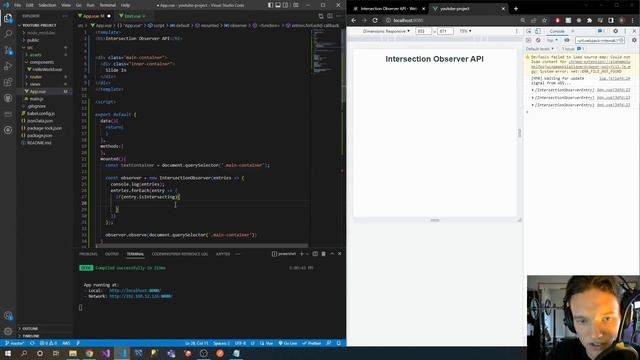The width and height of the screenshot is (640, 360).
Task: Click the Windows Start button
Action: tap(8, 353)
